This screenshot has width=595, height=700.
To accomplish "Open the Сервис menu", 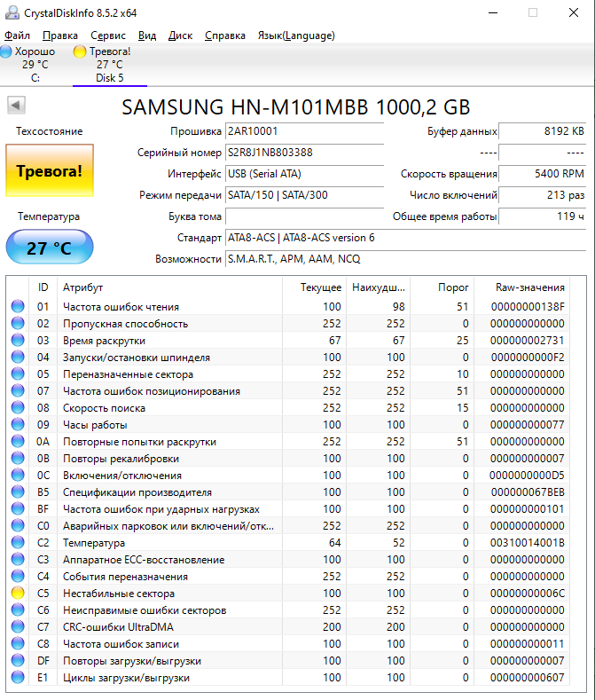I will 108,35.
